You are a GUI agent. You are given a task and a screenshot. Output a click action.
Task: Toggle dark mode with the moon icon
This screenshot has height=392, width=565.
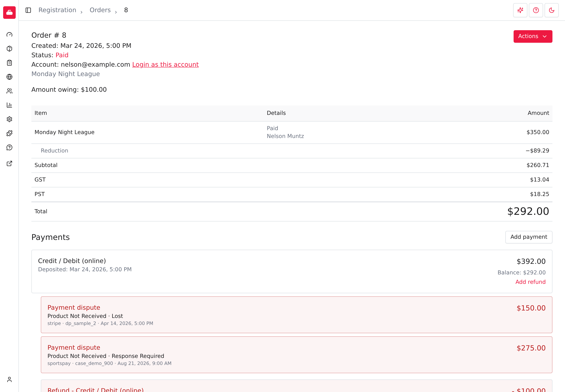(552, 10)
